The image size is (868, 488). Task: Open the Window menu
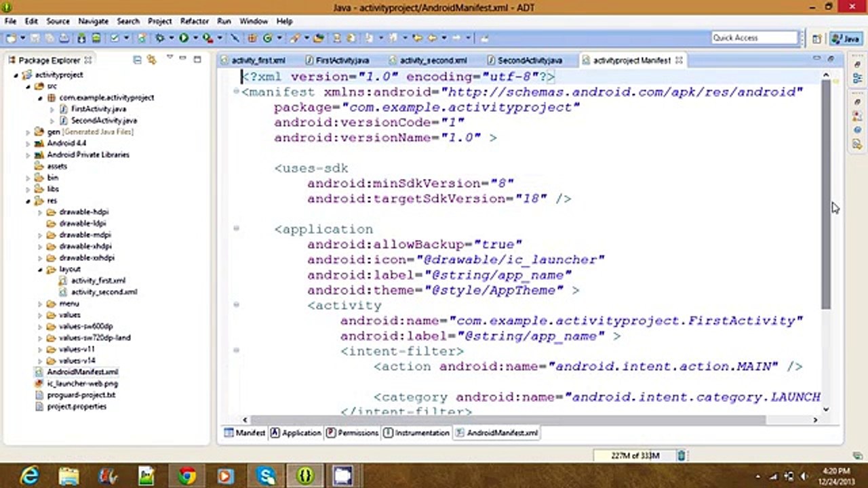pyautogui.click(x=254, y=21)
